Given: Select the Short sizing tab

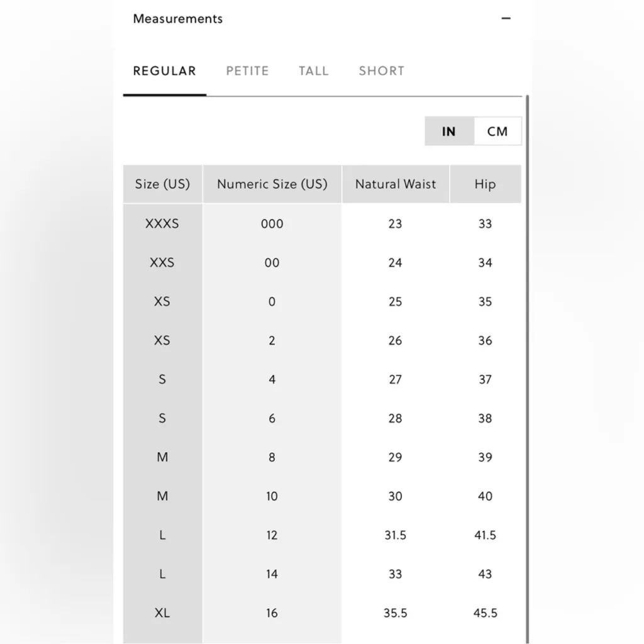Looking at the screenshot, I should 381,71.
